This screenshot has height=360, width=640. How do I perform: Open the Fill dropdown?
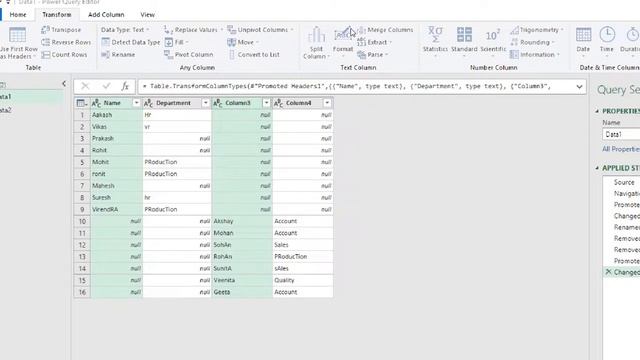(x=176, y=42)
